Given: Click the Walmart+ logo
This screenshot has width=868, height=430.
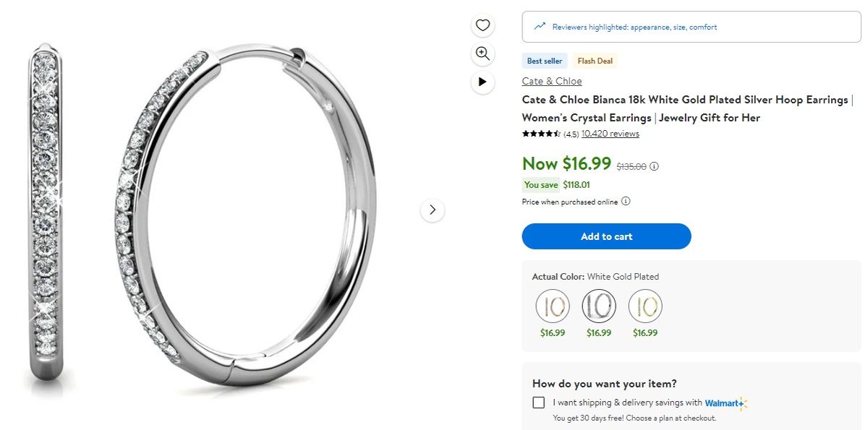Looking at the screenshot, I should pos(724,403).
